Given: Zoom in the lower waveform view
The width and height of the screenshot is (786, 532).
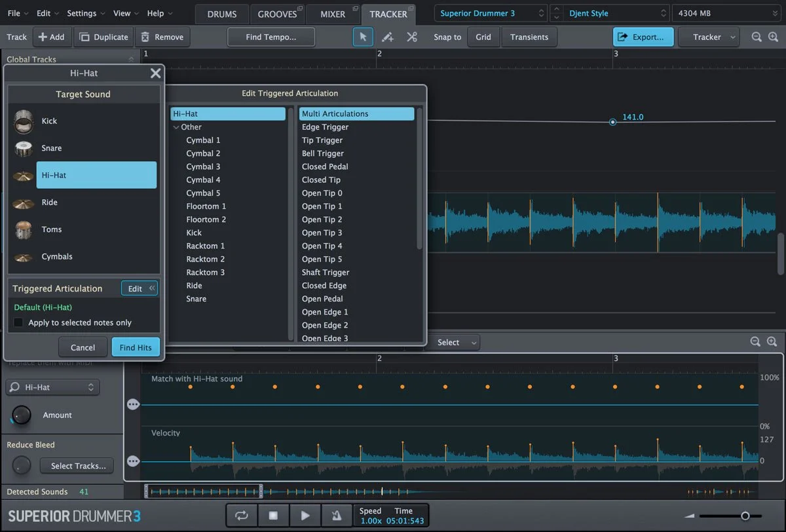Looking at the screenshot, I should pyautogui.click(x=772, y=341).
